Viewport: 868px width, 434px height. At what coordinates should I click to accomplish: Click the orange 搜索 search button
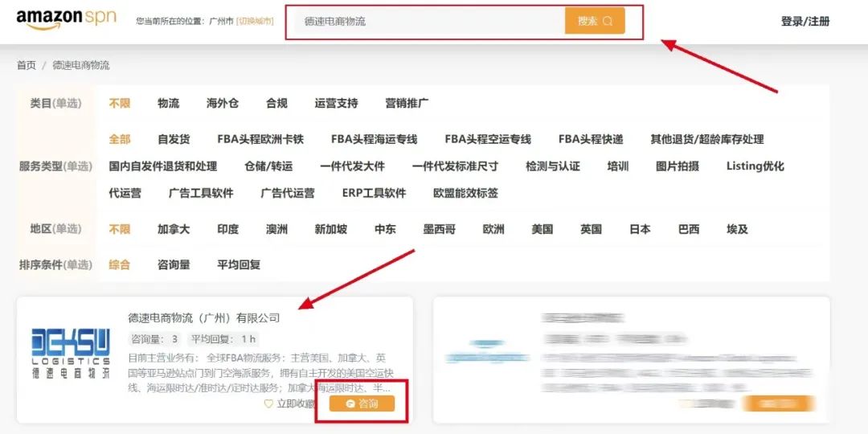point(594,21)
